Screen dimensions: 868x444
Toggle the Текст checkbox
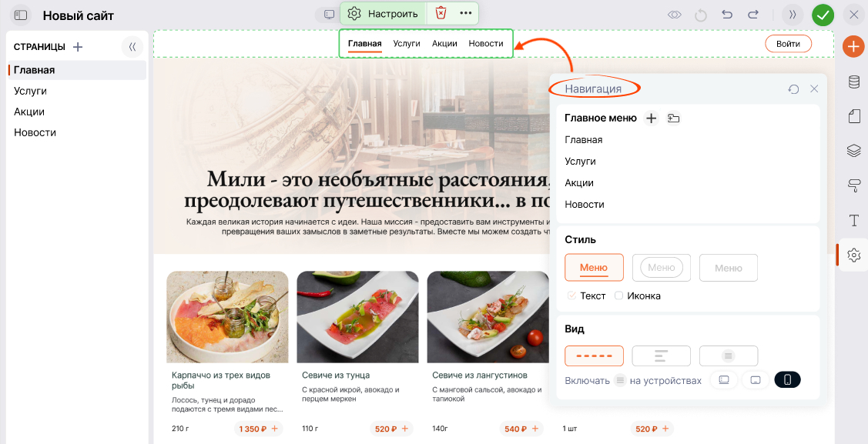[571, 295]
